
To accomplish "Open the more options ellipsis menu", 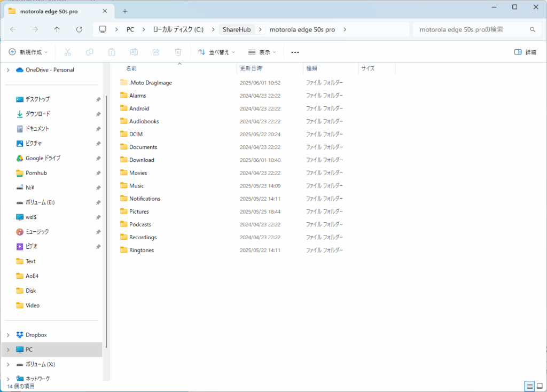I will point(295,52).
